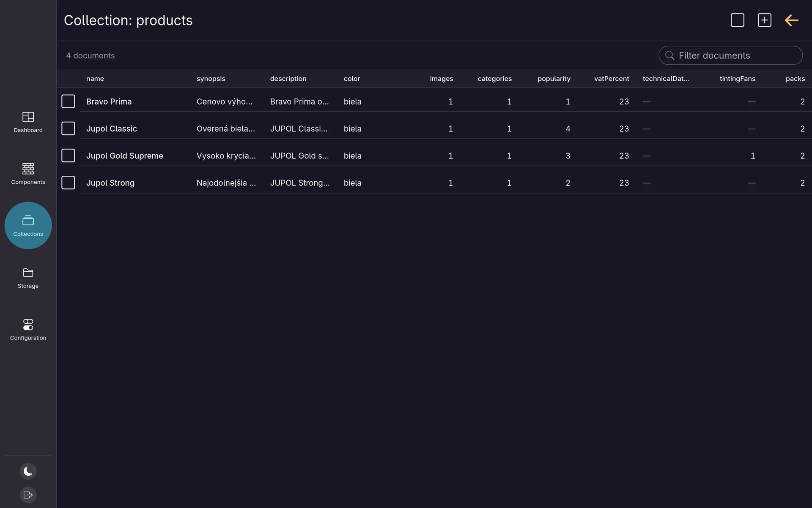Sort by the popularity column header
The width and height of the screenshot is (812, 508).
(554, 79)
